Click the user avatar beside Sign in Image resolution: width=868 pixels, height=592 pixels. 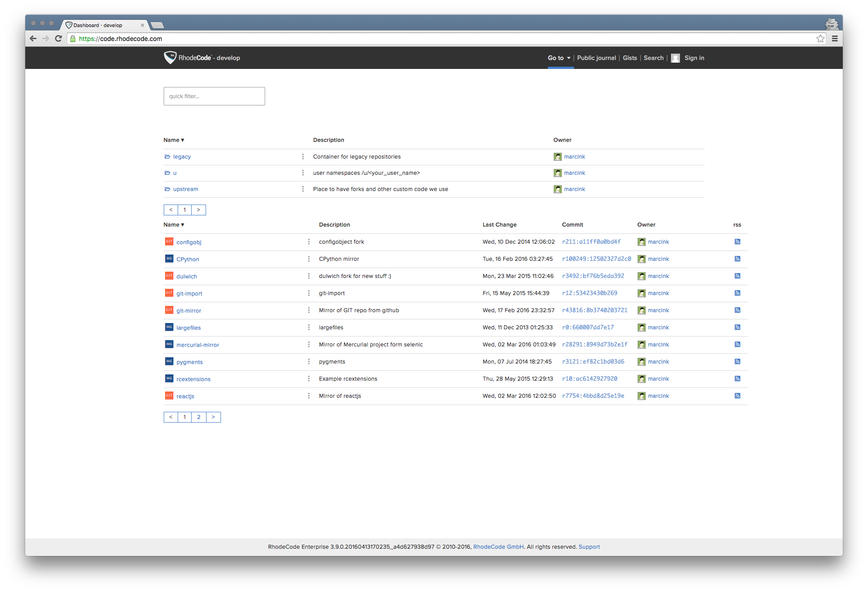pos(675,58)
